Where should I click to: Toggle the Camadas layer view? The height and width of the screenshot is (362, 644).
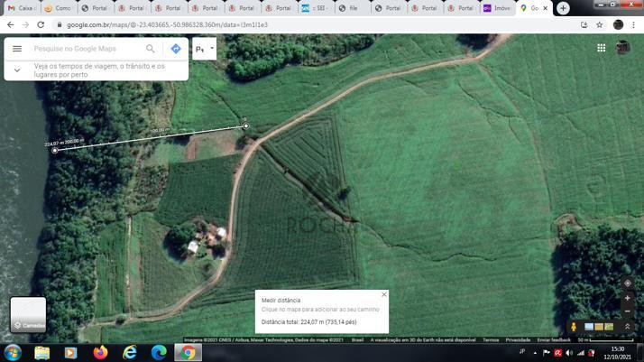(28, 314)
